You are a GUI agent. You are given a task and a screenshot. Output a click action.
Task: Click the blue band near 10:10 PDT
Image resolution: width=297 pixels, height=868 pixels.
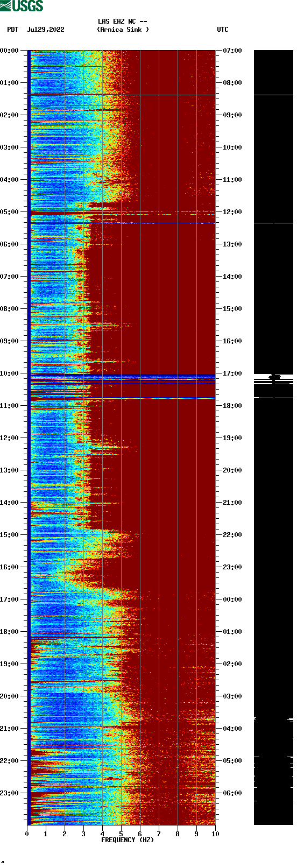[x=122, y=377]
